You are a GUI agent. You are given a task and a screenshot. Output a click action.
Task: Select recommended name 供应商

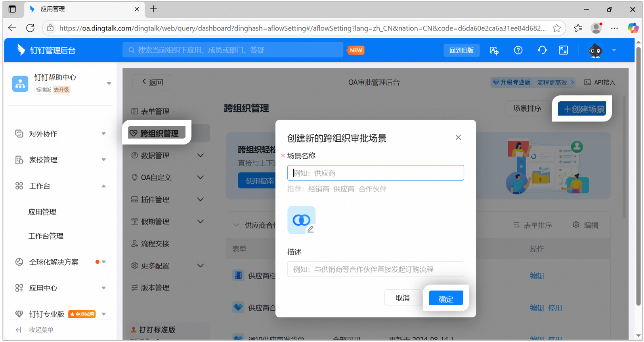click(344, 189)
